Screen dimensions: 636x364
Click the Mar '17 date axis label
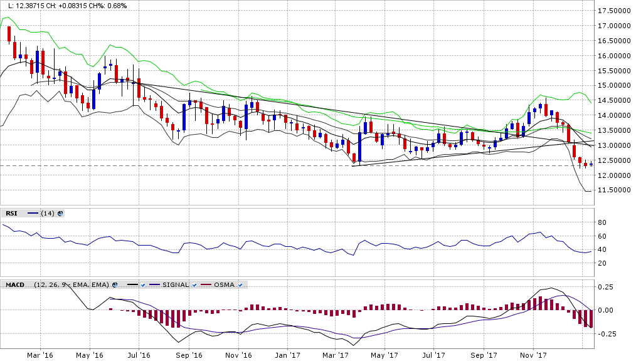(x=336, y=355)
